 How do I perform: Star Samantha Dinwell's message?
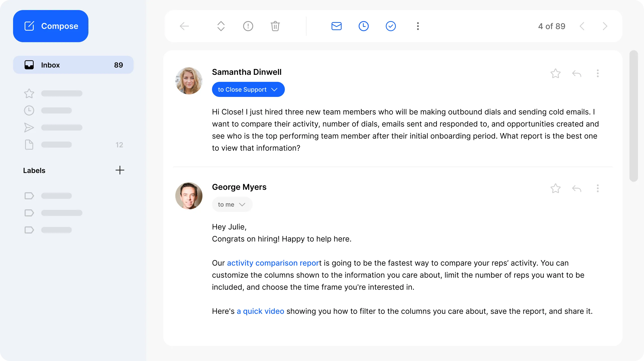pos(556,73)
